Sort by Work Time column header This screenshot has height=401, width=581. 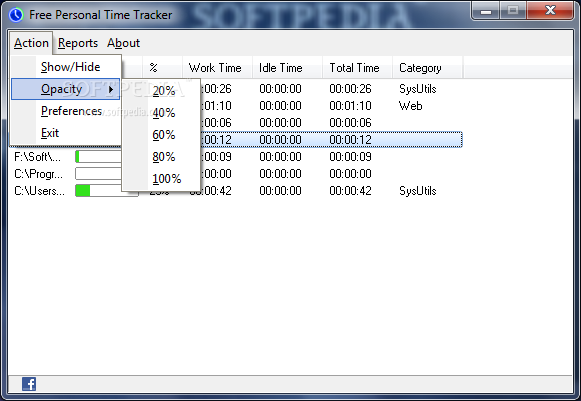pyautogui.click(x=218, y=68)
